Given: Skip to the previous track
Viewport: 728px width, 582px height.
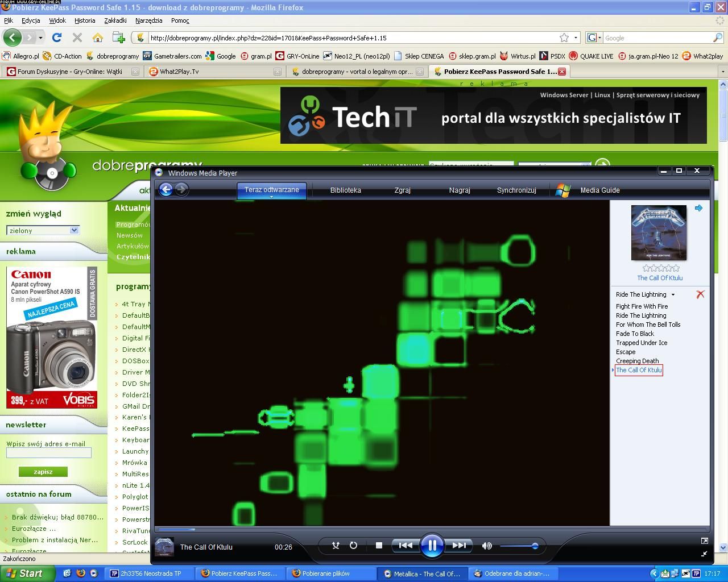Looking at the screenshot, I should (x=406, y=546).
